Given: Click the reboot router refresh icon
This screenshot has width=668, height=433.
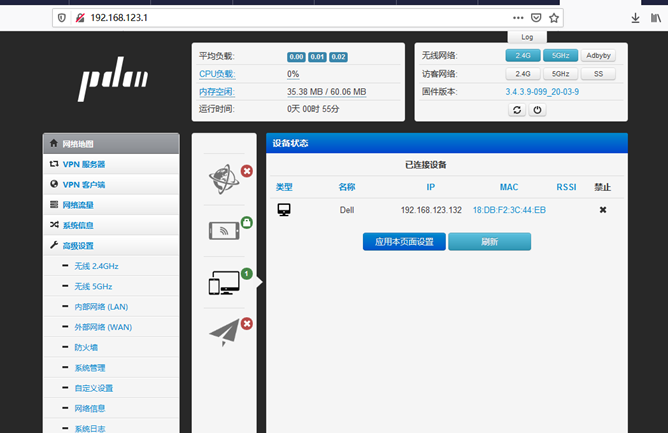Looking at the screenshot, I should [517, 110].
